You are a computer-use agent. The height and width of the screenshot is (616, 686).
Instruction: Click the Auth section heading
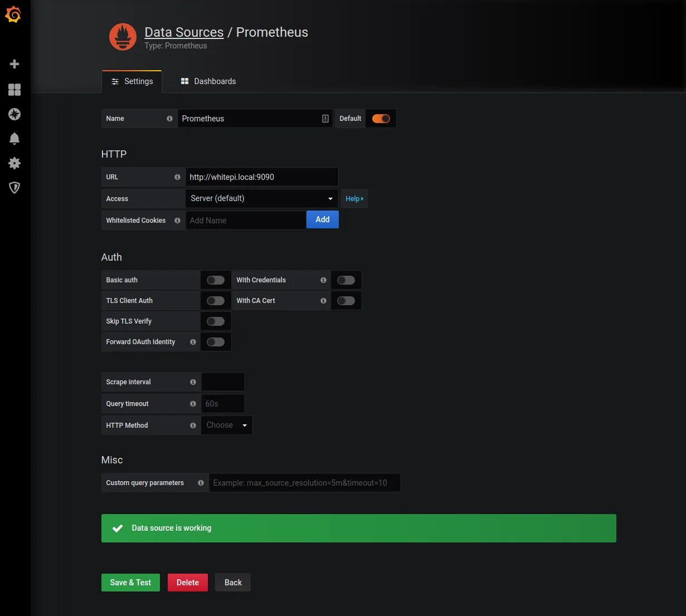(x=111, y=257)
